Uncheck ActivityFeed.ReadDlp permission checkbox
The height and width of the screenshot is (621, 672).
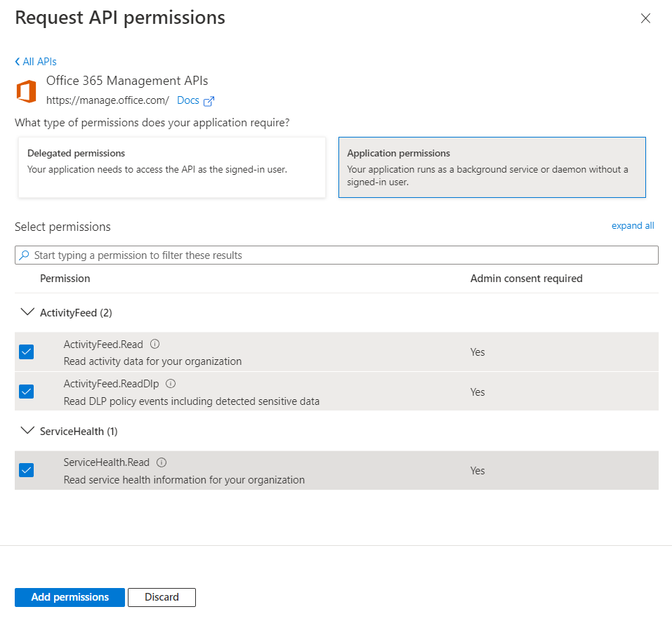(x=26, y=392)
